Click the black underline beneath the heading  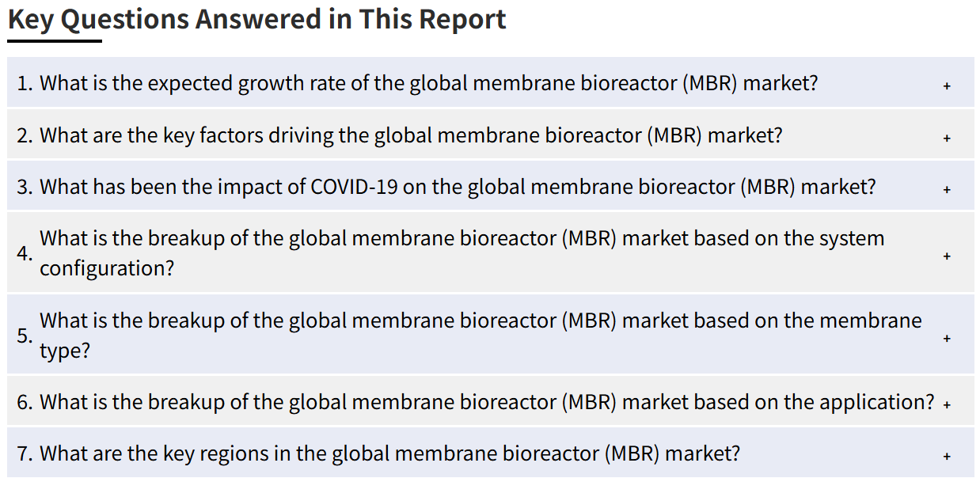point(55,40)
